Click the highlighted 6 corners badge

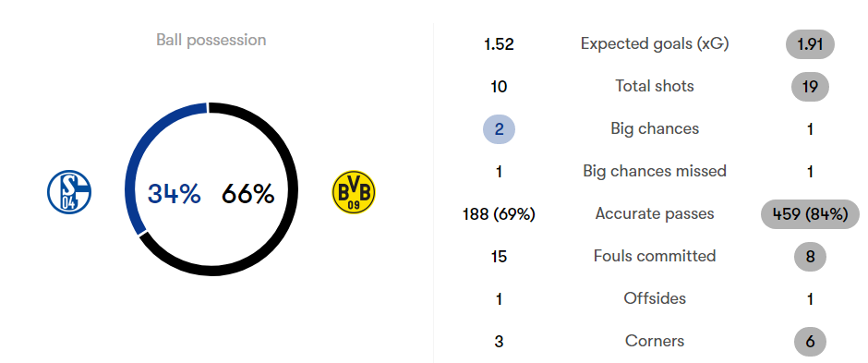tap(810, 342)
